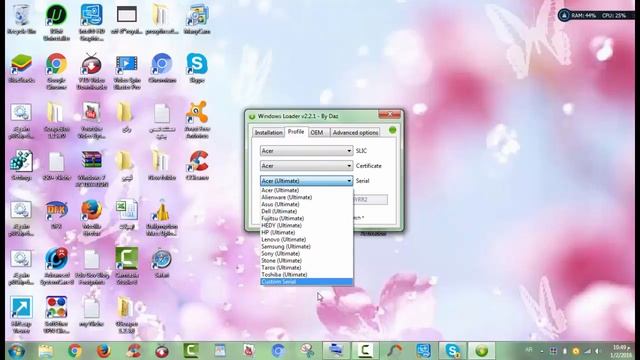Launch Mozilla Firefox from the desktop
The image size is (640, 360).
tap(91, 218)
